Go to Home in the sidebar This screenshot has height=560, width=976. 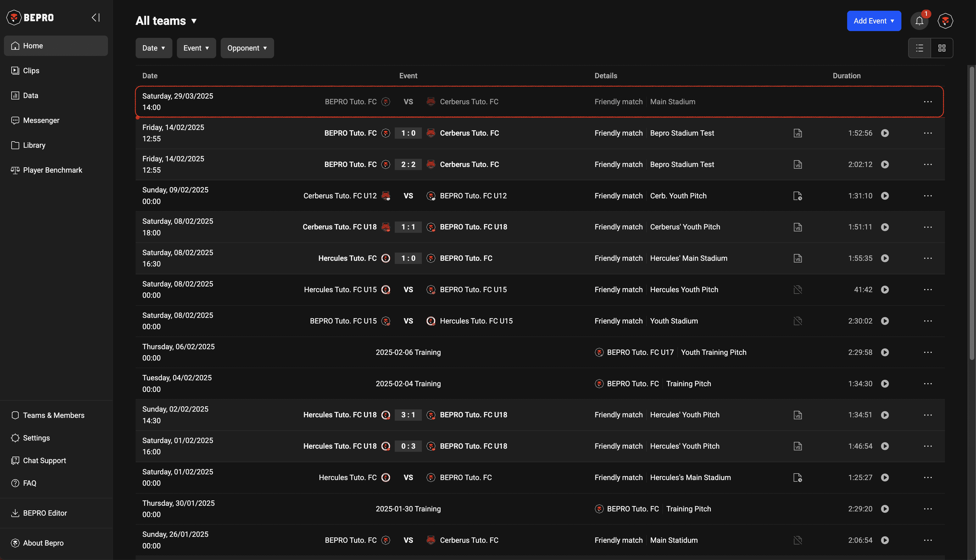tap(56, 46)
